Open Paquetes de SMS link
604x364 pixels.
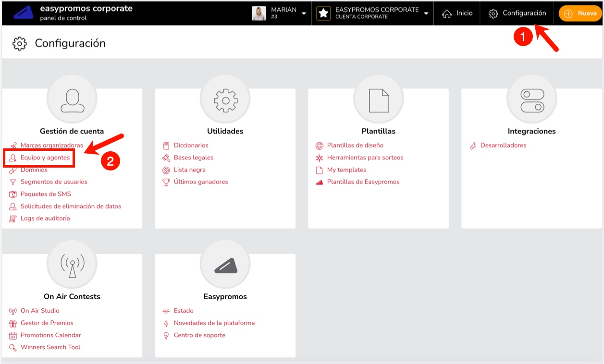[x=46, y=194]
